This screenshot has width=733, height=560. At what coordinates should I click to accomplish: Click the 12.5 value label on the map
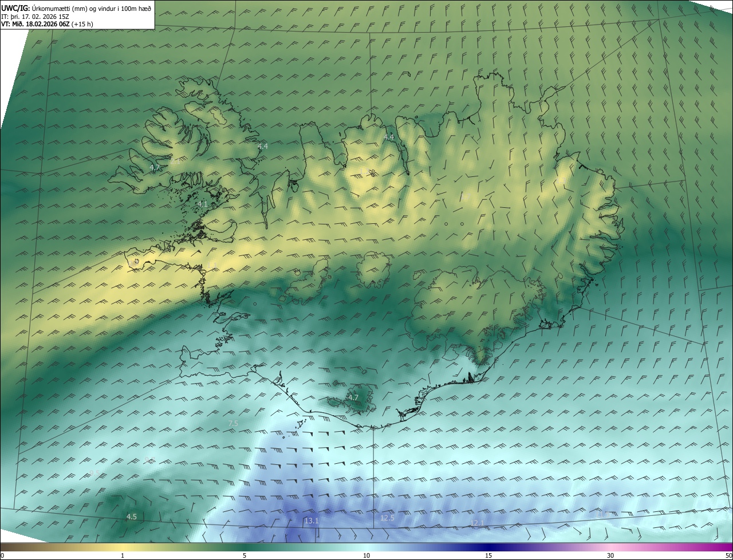point(387,518)
